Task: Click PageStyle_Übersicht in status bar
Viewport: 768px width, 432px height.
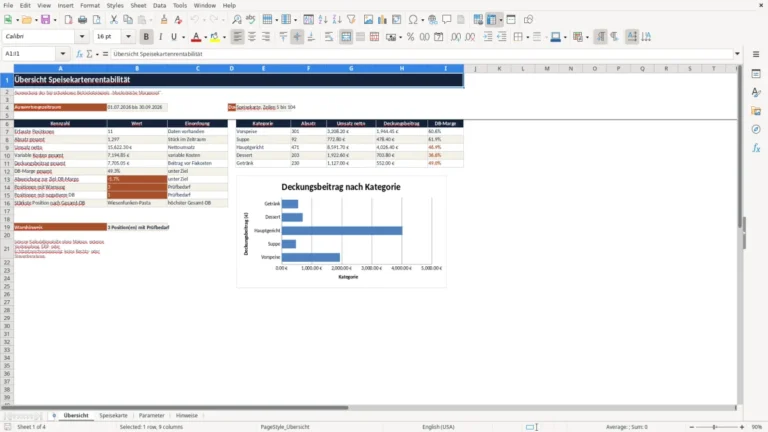Action: click(x=285, y=427)
